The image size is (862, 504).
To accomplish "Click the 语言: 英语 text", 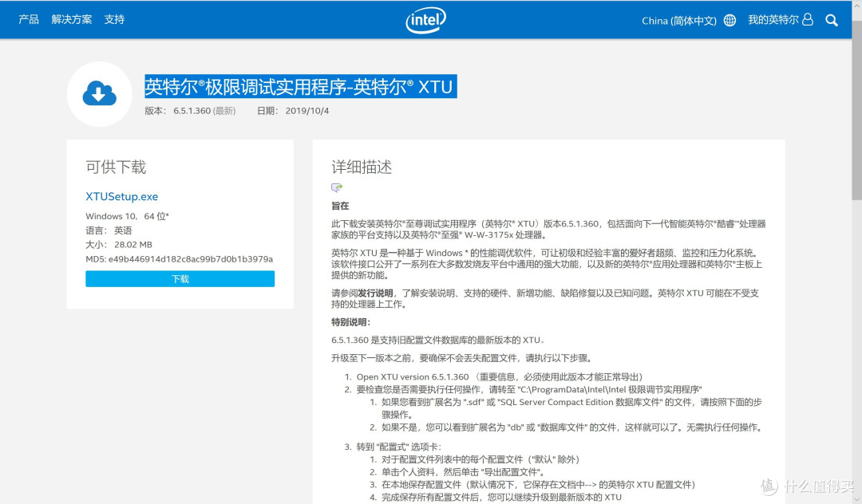I will [109, 230].
